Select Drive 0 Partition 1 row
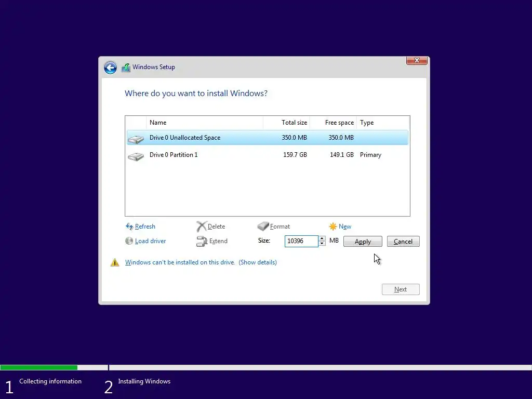The height and width of the screenshot is (399, 532). (x=268, y=155)
